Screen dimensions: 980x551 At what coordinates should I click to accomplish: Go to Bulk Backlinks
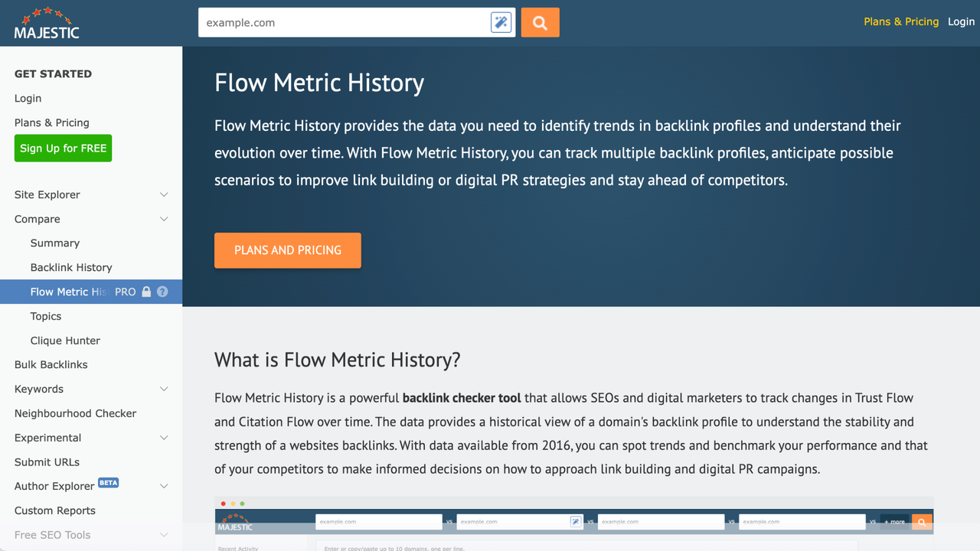51,364
